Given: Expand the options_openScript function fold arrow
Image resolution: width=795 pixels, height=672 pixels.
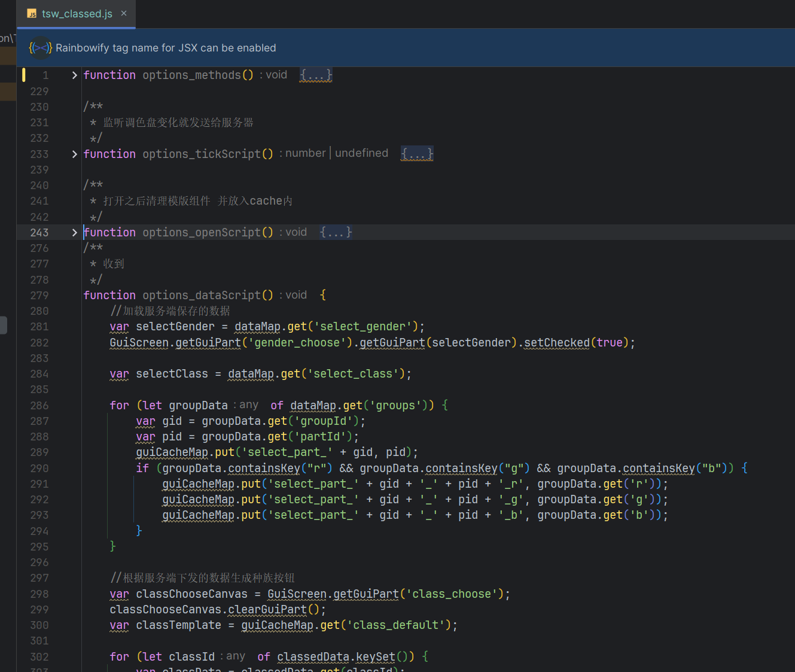Looking at the screenshot, I should click(x=74, y=233).
